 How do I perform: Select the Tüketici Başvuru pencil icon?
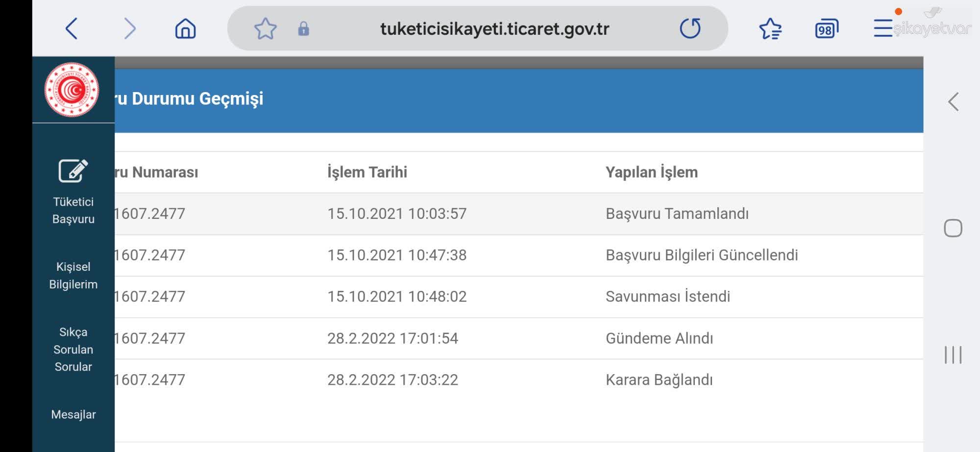pyautogui.click(x=72, y=171)
